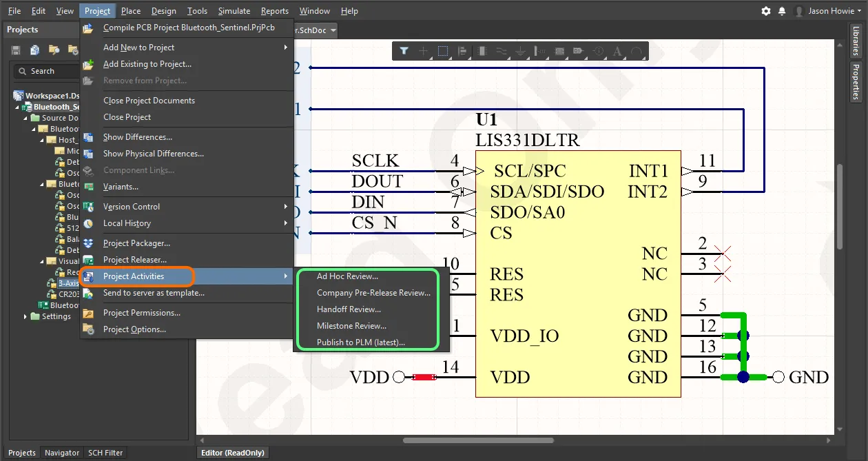The height and width of the screenshot is (461, 868).
Task: Click the GND power port tool
Action: tap(521, 51)
